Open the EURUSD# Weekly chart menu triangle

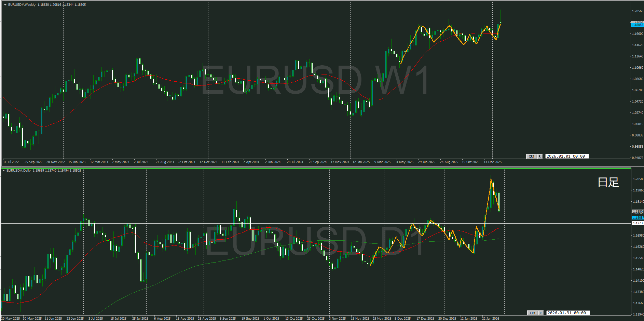click(x=5, y=5)
